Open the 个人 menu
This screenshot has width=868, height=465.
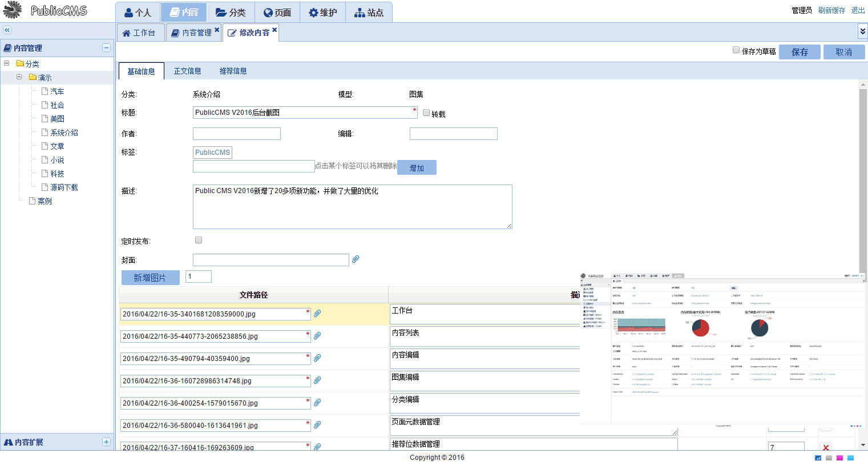point(138,13)
